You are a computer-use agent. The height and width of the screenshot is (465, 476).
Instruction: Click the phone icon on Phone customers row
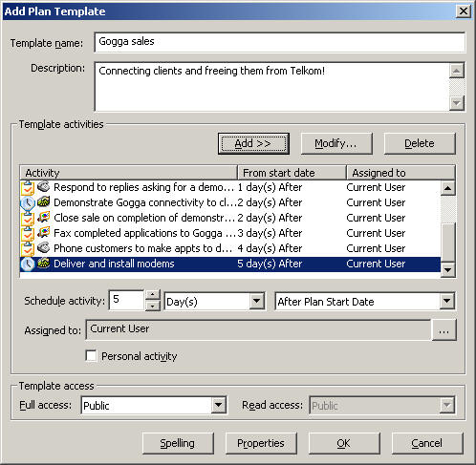43,247
